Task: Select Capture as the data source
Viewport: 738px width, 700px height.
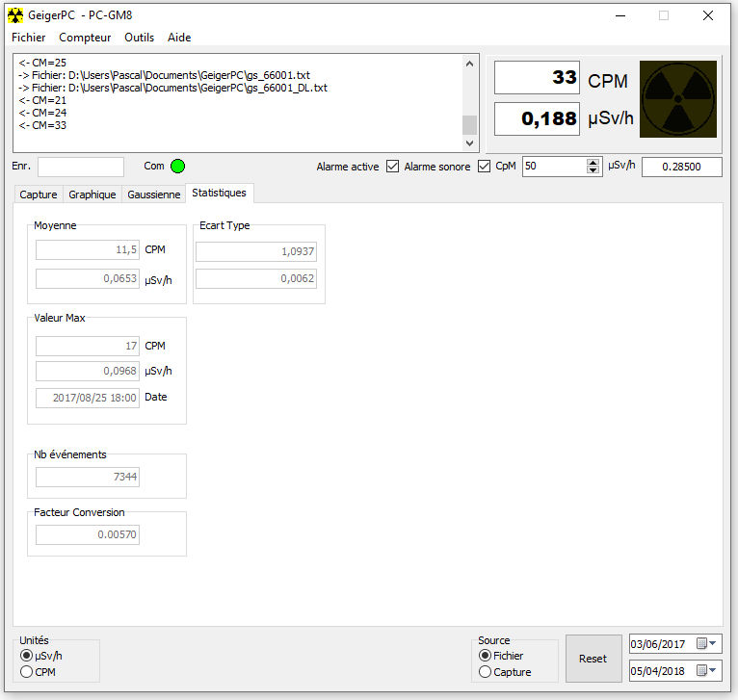Action: click(x=486, y=672)
